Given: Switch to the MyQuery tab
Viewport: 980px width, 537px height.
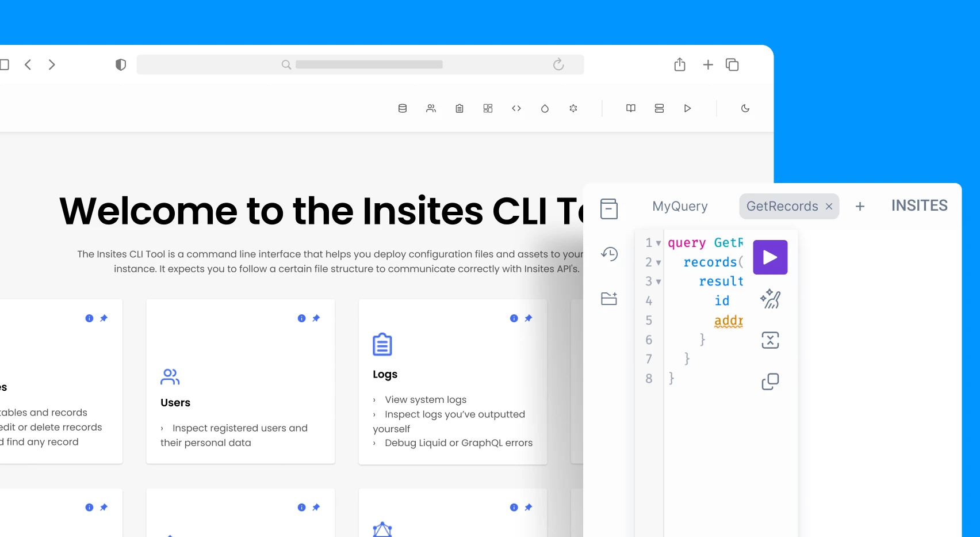Looking at the screenshot, I should 680,206.
